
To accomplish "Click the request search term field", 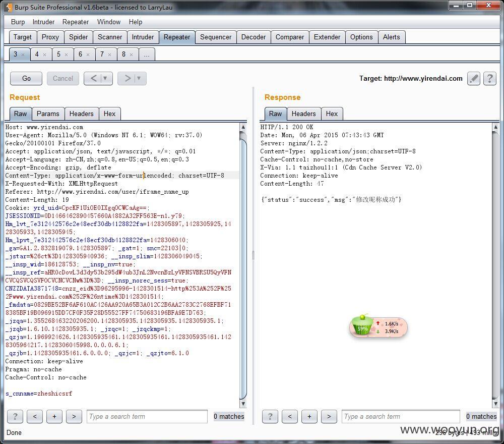I will click(147, 416).
